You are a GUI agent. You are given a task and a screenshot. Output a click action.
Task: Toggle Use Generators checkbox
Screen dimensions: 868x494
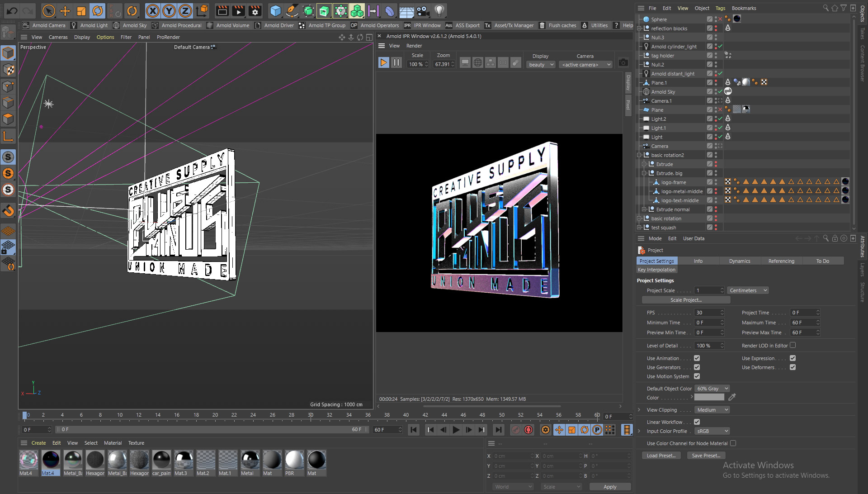pos(697,367)
